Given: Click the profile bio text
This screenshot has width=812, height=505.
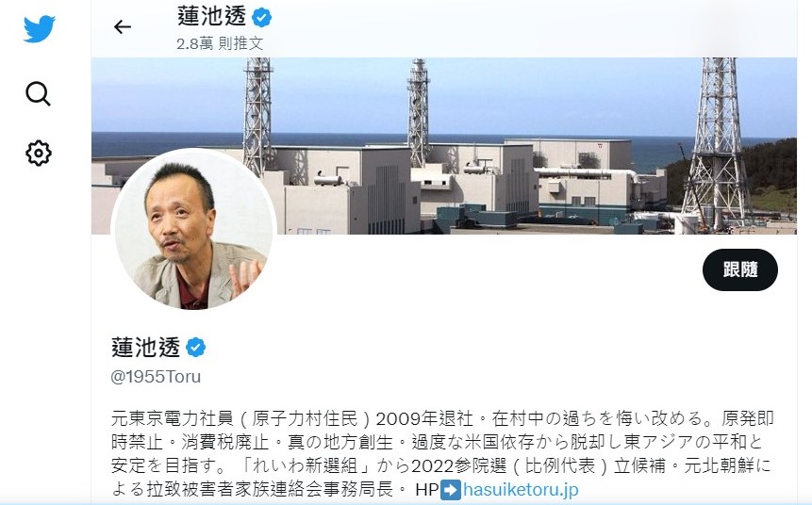Looking at the screenshot, I should [441, 453].
